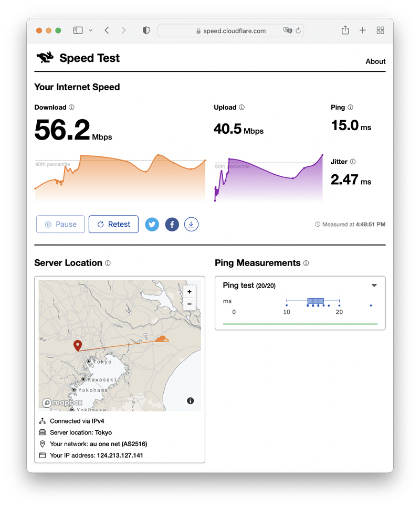Open the Safari privacy shield icon
The width and height of the screenshot is (420, 508).
point(146,30)
